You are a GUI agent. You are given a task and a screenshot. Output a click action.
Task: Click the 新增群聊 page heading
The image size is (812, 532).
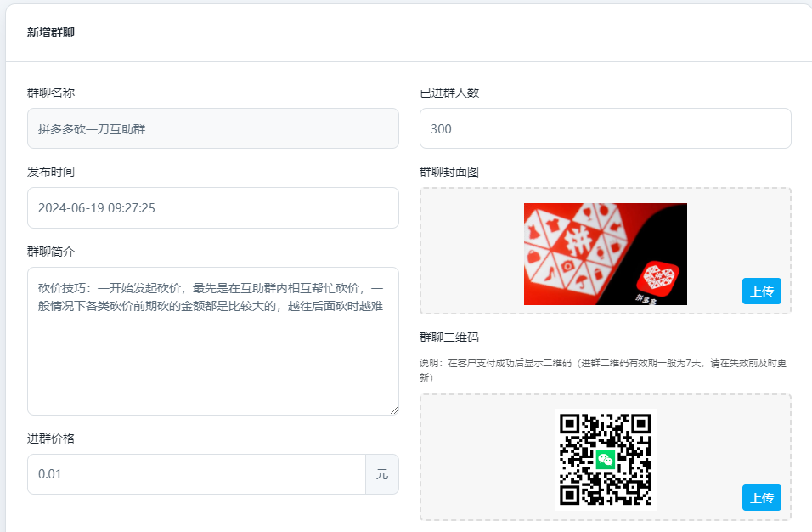(50, 33)
